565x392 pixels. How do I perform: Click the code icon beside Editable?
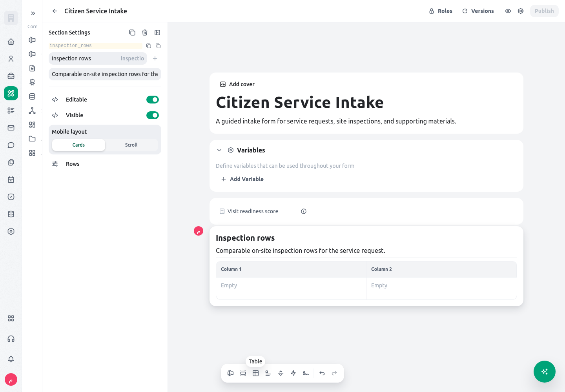point(55,100)
